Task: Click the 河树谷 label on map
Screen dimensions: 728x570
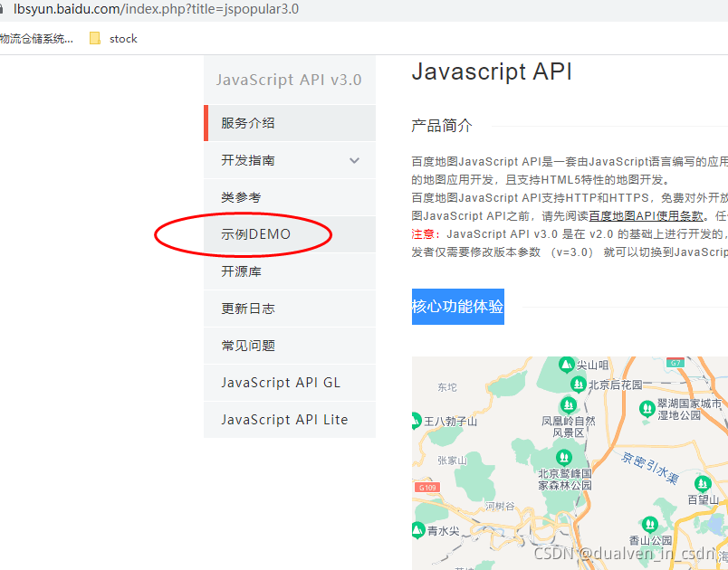Action: coord(500,507)
